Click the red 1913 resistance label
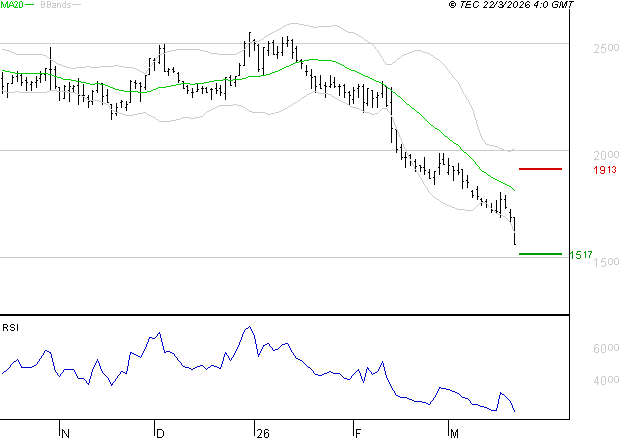627x440 pixels. (605, 170)
